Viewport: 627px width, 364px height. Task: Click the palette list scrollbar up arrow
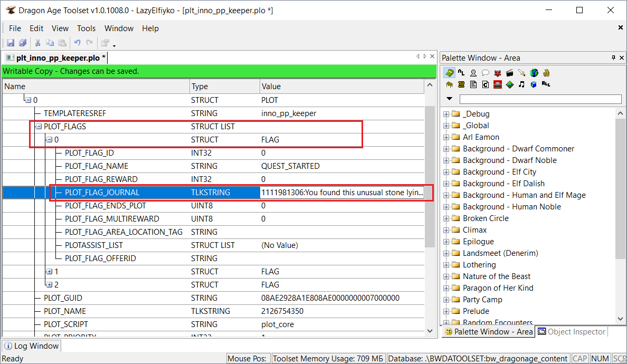tap(620, 113)
